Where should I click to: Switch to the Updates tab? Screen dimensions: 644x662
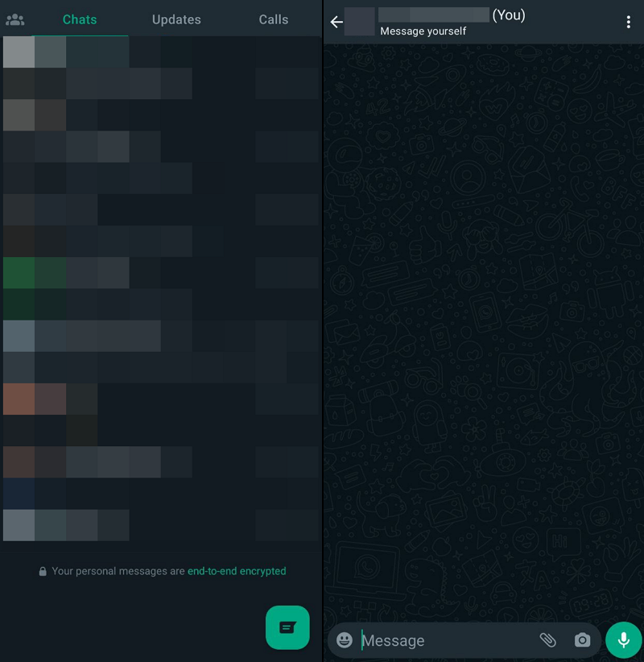point(176,19)
